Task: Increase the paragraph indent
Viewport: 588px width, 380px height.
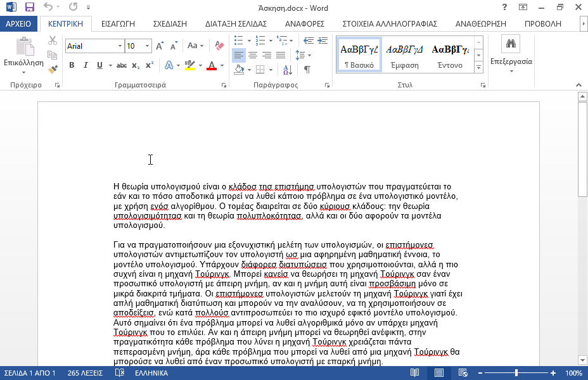Action: point(323,41)
